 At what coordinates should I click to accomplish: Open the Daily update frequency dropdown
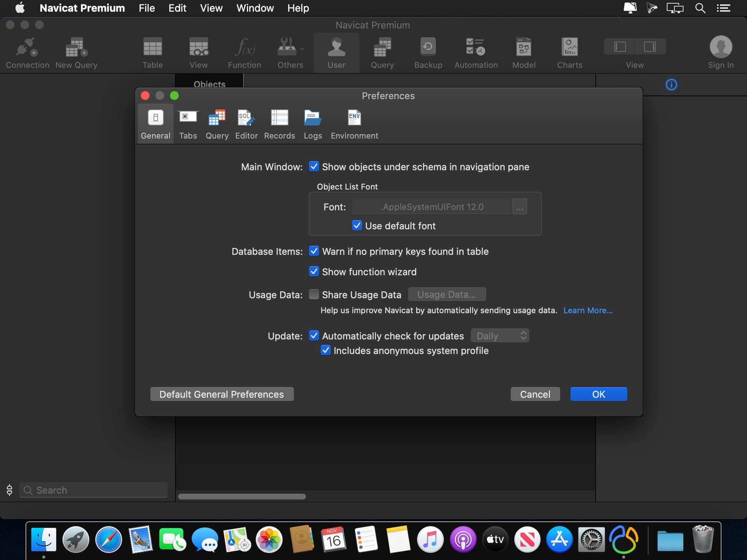tap(500, 336)
